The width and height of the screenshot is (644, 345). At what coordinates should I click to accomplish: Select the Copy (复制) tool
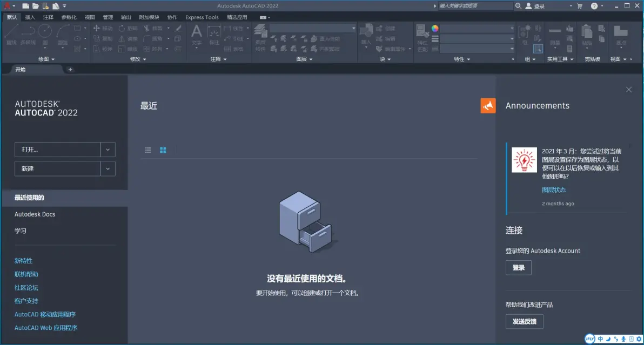click(103, 38)
